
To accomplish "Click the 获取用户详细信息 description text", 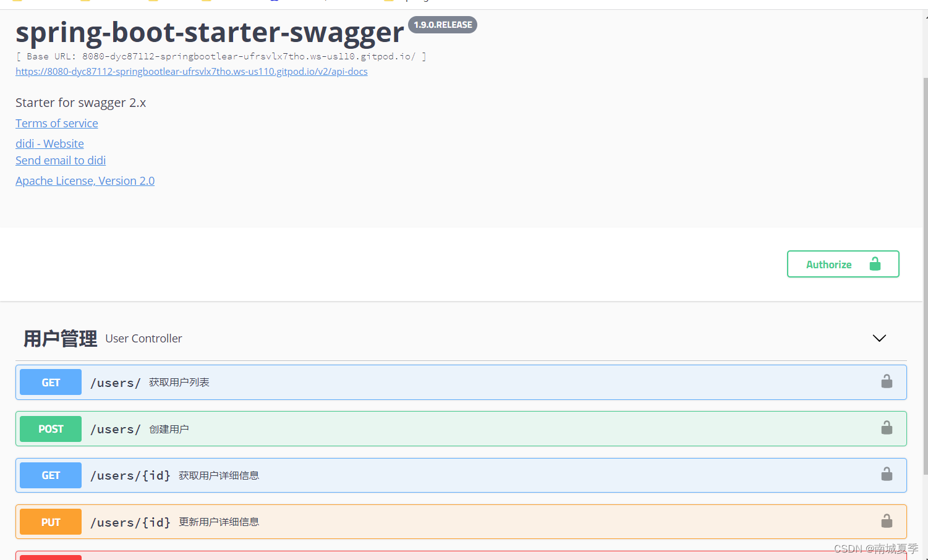I will point(219,475).
